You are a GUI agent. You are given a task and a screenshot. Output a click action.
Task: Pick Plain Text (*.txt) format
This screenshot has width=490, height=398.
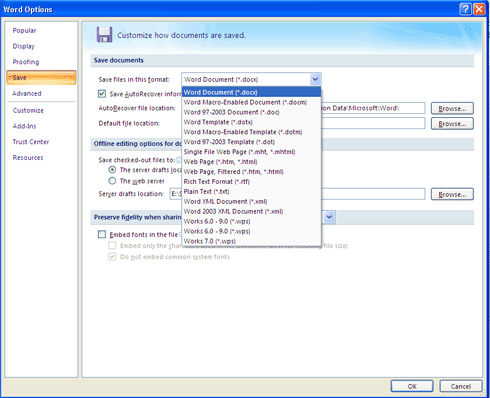[x=252, y=191]
